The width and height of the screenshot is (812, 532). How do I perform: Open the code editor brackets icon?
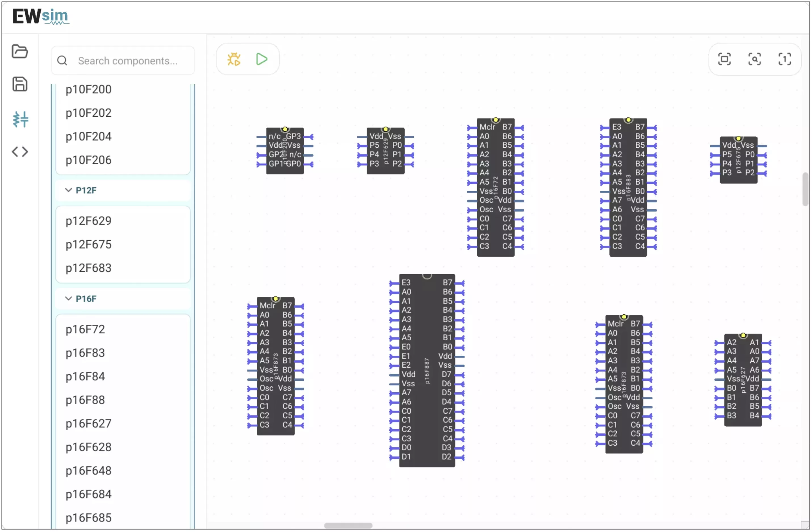click(x=20, y=152)
